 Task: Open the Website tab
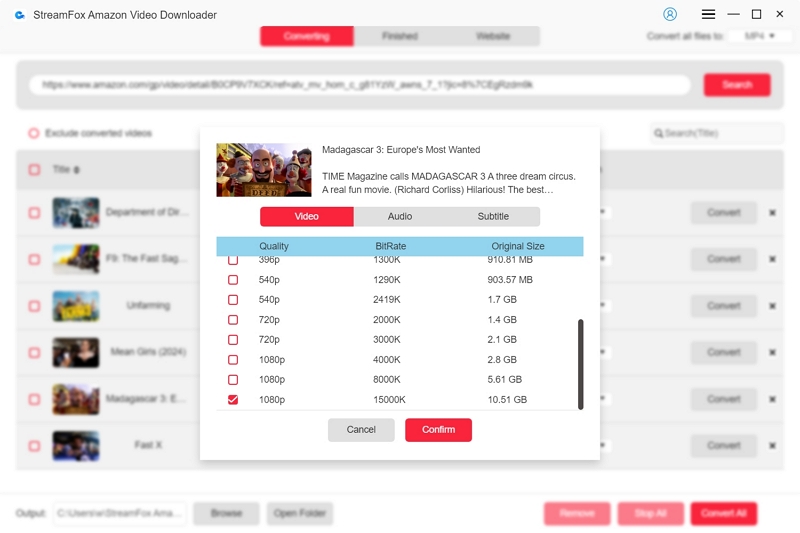(x=493, y=36)
